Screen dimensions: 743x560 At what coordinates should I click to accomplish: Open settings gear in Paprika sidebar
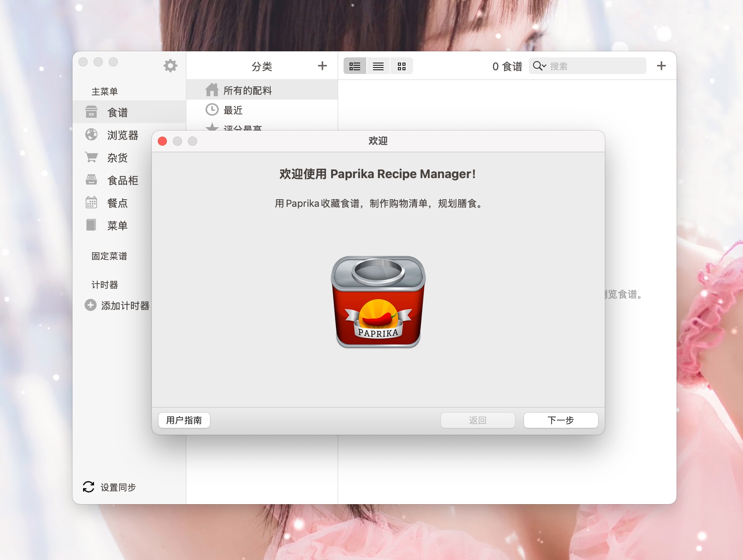click(x=170, y=66)
